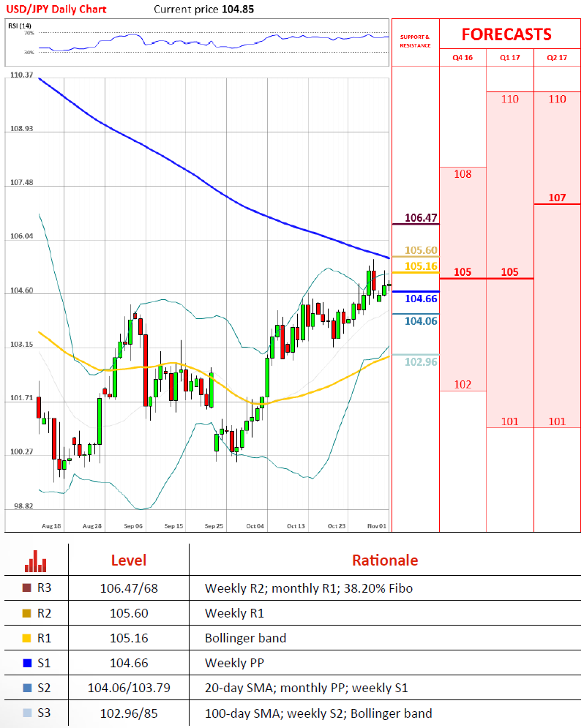This screenshot has width=584, height=728.
Task: Click the 98.82 price axis label
Action: (x=23, y=506)
